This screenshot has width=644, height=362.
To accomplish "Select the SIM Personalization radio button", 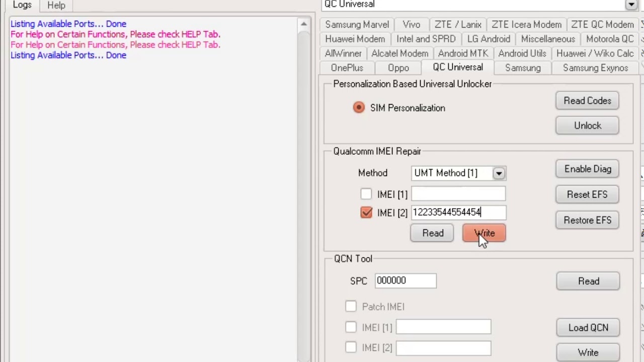I will [x=359, y=108].
